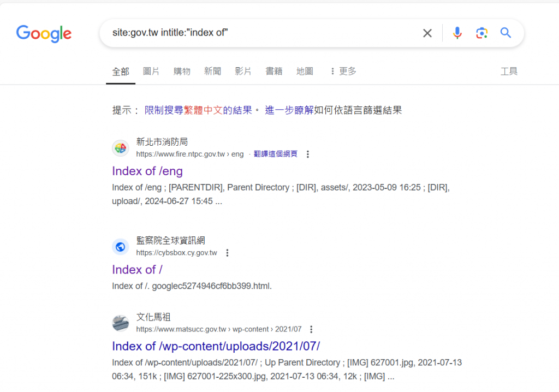
Task: Click the 文化馬祖 site name
Action: click(153, 317)
